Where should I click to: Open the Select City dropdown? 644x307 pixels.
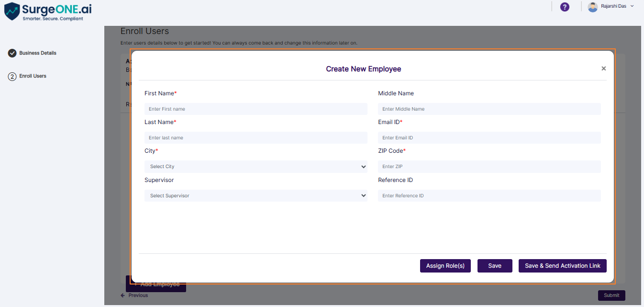pyautogui.click(x=256, y=166)
